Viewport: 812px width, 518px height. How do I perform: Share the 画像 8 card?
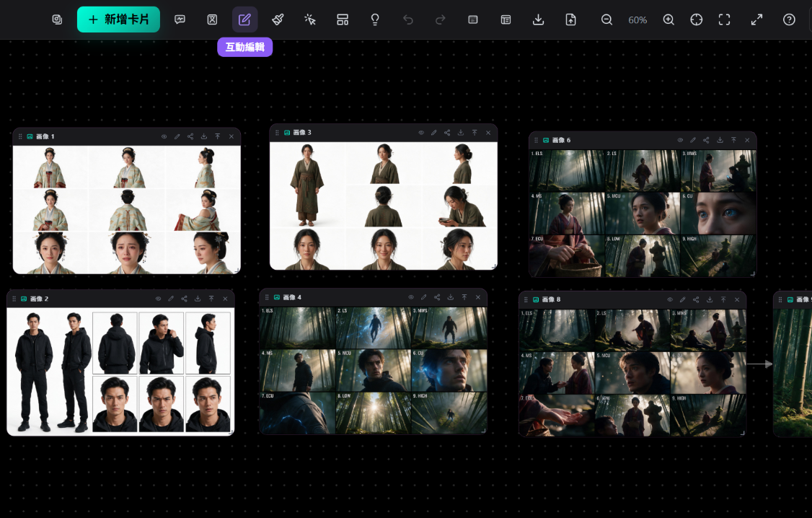(x=696, y=300)
